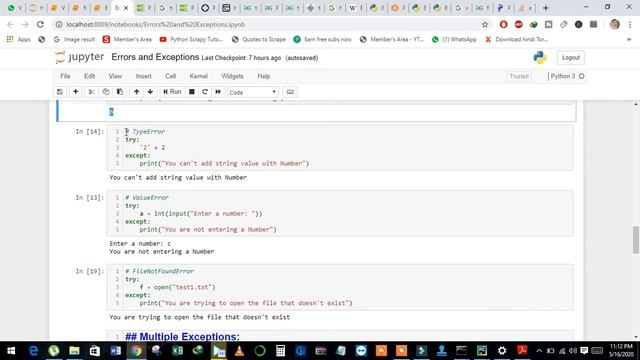This screenshot has width=640, height=360.
Task: Show hidden system tray icons chevron
Action: tap(539, 351)
